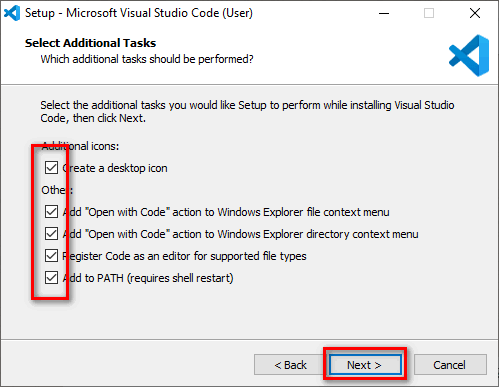The height and width of the screenshot is (387, 499).
Task: Go back with the Back button
Action: click(x=290, y=365)
